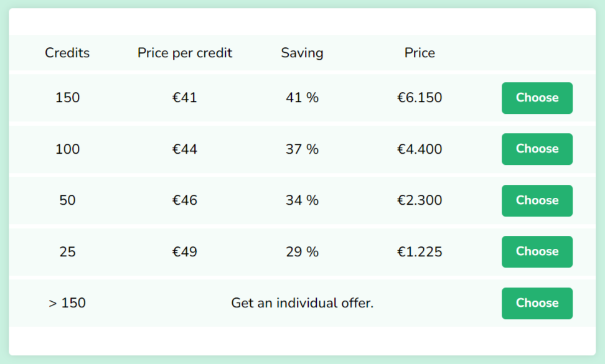Screen dimensions: 605x364
Task: Click the €2.300 price value
Action: (x=420, y=200)
